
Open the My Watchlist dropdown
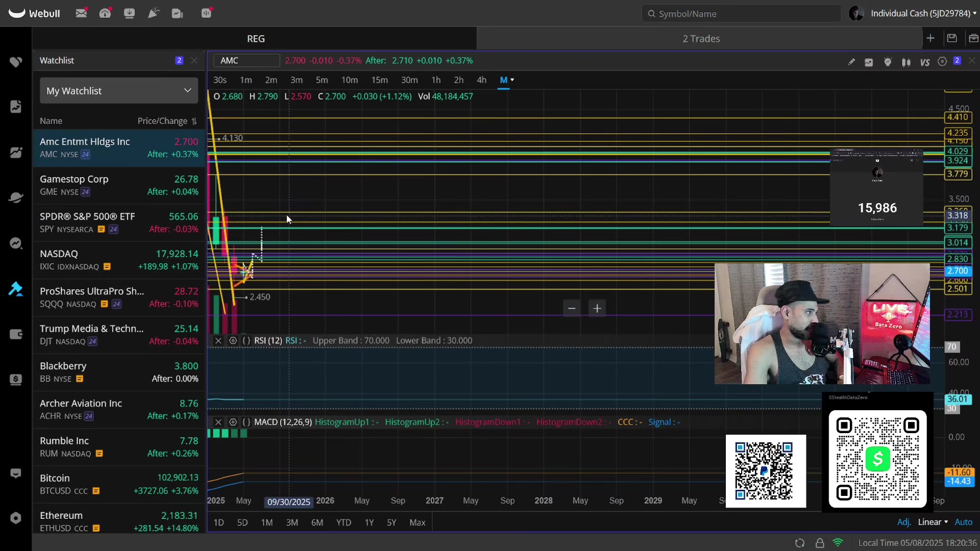[118, 90]
